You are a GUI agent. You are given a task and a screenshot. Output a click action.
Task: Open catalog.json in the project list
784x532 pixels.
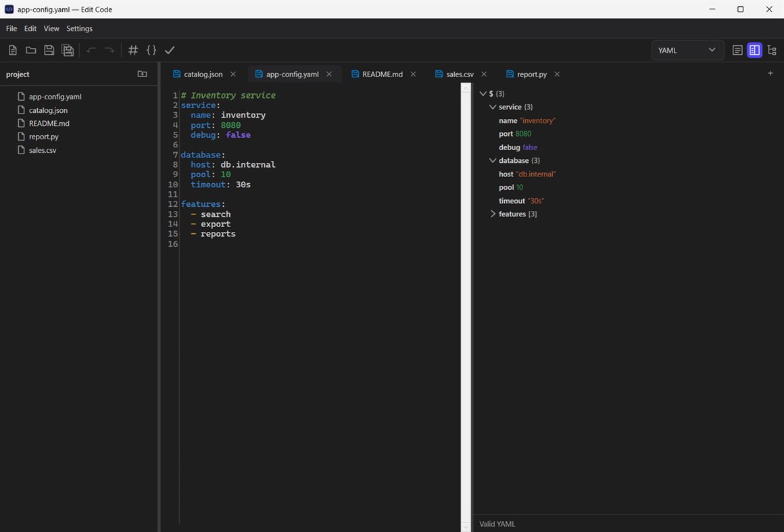(48, 110)
